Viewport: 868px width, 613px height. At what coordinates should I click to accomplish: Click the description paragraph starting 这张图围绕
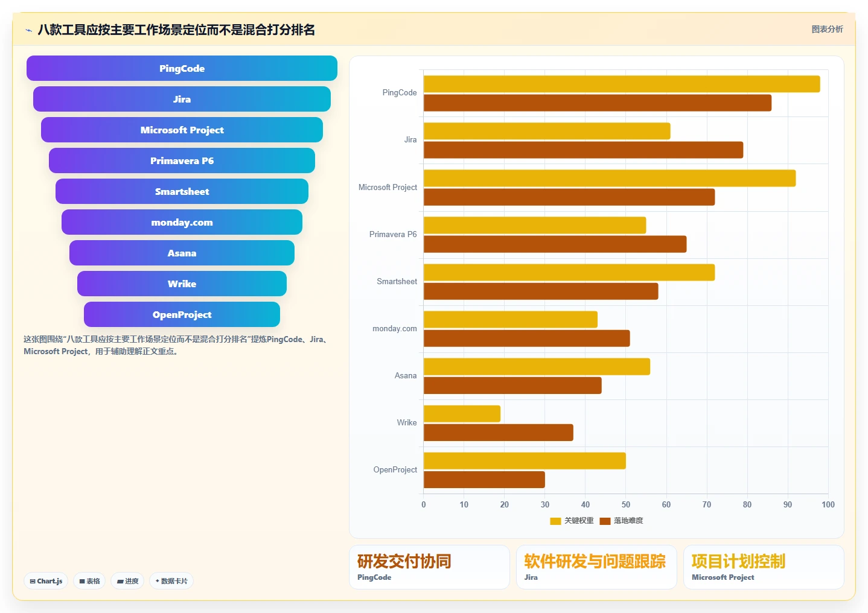[176, 345]
